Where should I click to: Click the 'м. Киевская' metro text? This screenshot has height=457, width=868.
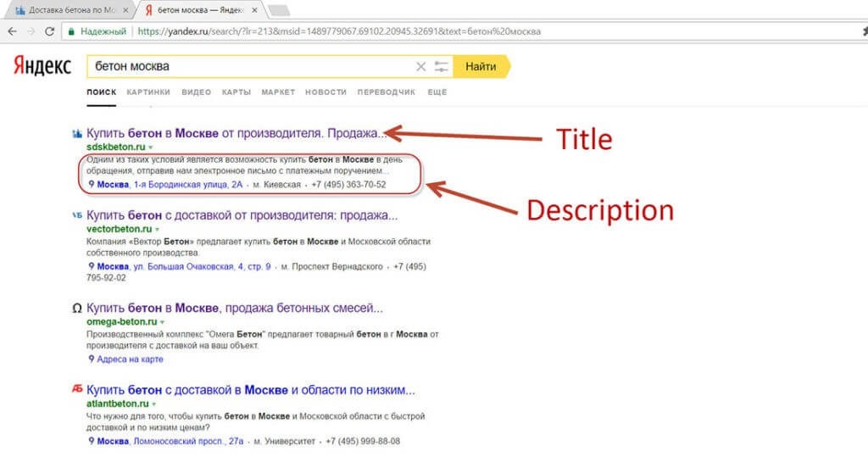click(x=277, y=185)
